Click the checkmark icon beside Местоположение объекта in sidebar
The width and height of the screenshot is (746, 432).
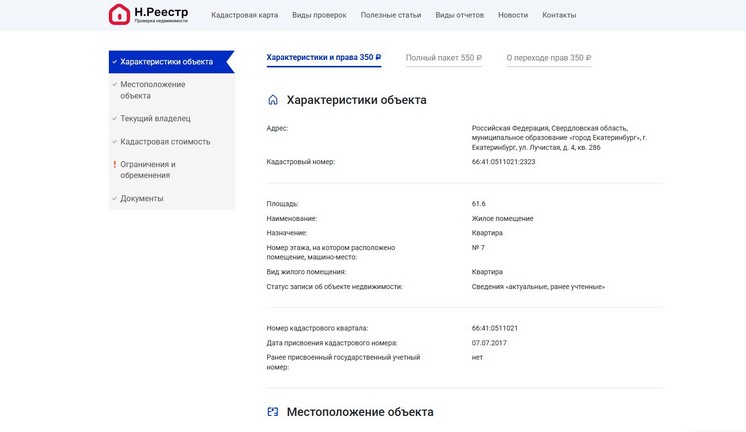pyautogui.click(x=115, y=84)
